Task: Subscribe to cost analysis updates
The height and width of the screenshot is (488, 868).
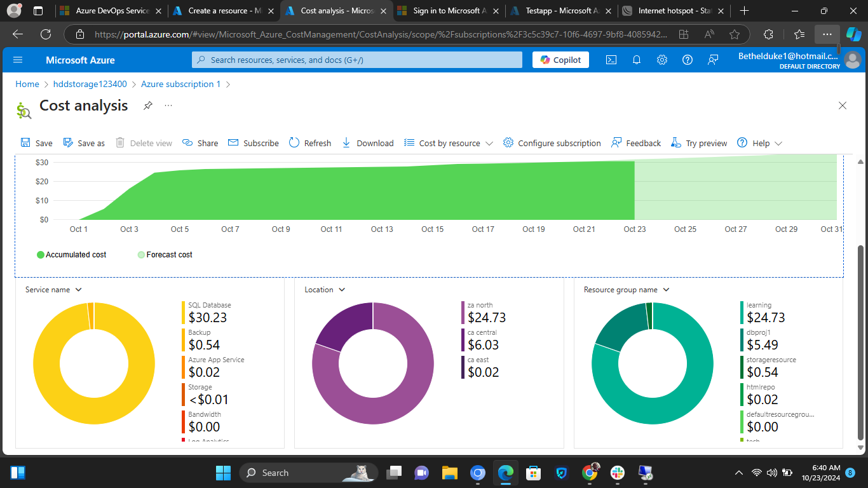Action: click(x=253, y=142)
